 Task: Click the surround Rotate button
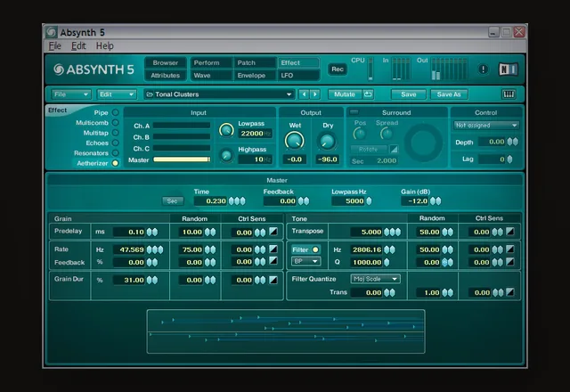click(x=368, y=149)
